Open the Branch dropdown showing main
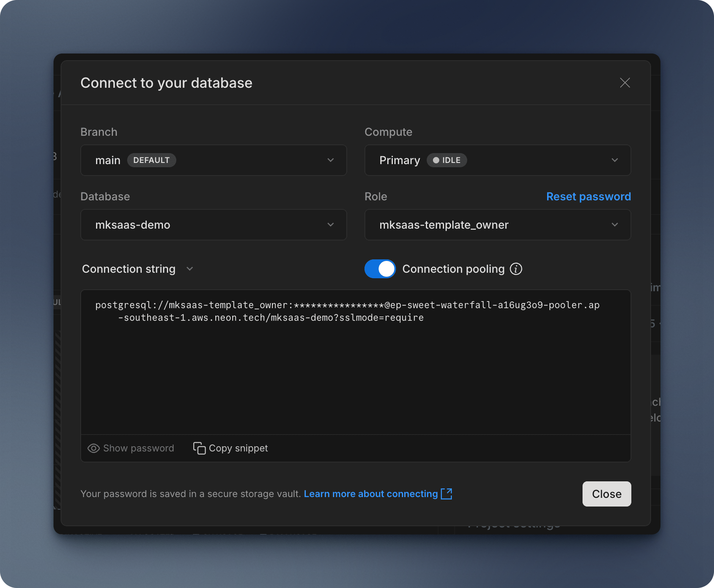Screen dimensions: 714x588 [x=213, y=160]
